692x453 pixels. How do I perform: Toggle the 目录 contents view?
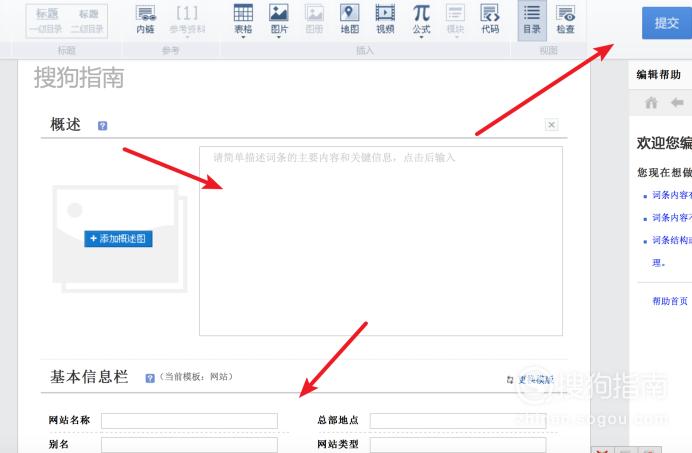(532, 20)
